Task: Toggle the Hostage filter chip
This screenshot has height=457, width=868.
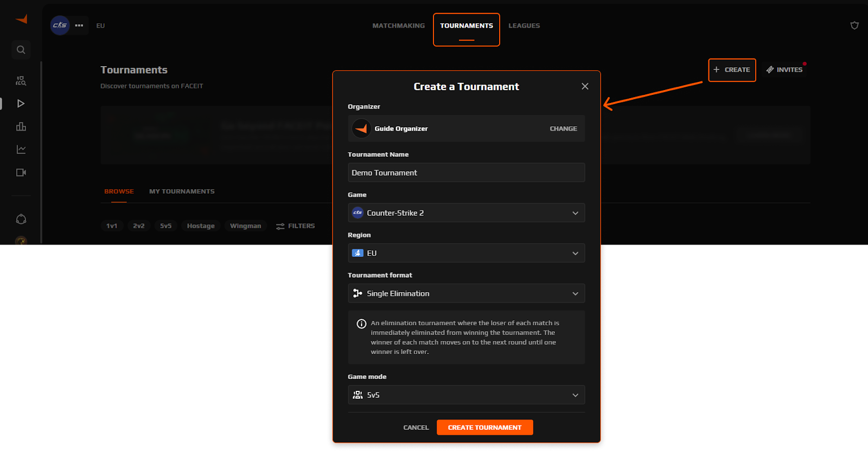Action: click(201, 226)
